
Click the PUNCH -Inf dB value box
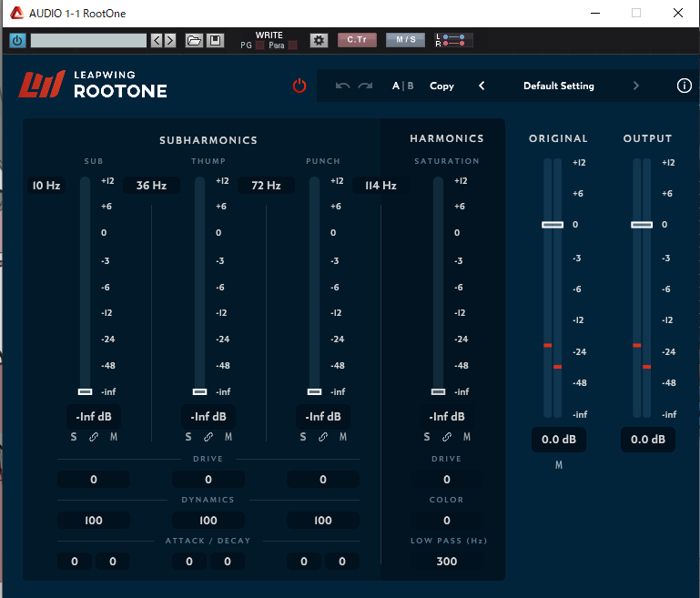coord(323,416)
